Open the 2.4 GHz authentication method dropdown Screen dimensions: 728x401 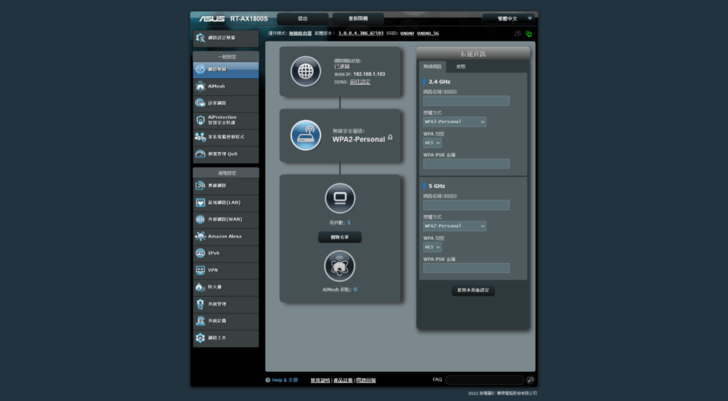455,122
